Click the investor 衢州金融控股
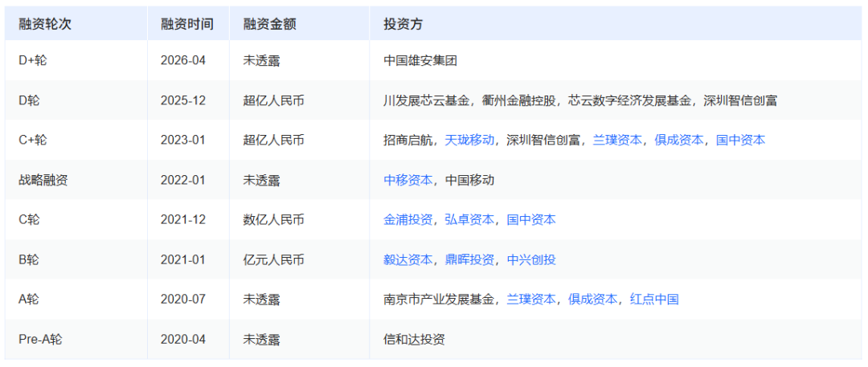Screen dimensions: 868x367 518,100
